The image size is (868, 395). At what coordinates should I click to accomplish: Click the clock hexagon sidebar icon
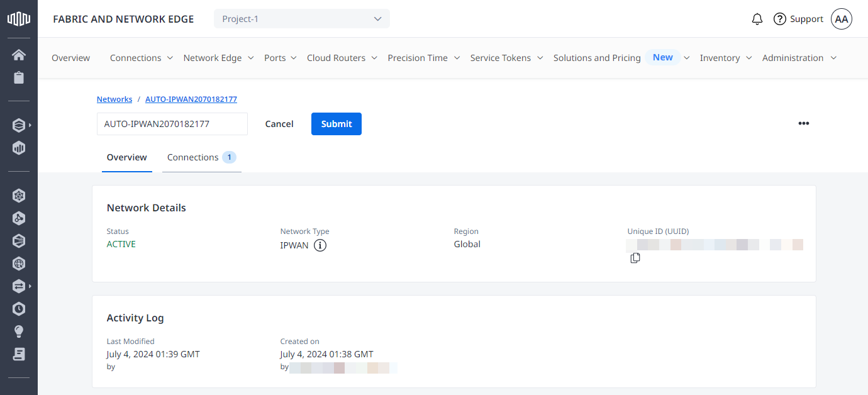[19, 309]
